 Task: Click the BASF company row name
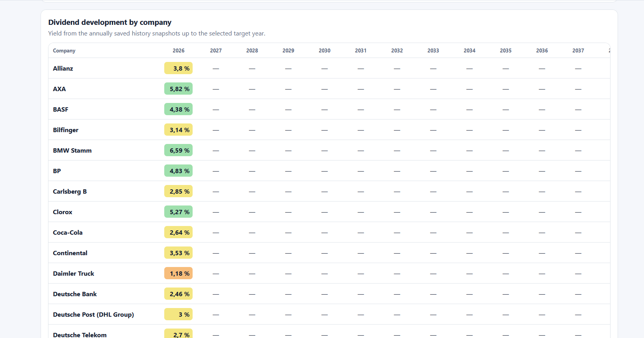click(x=61, y=109)
